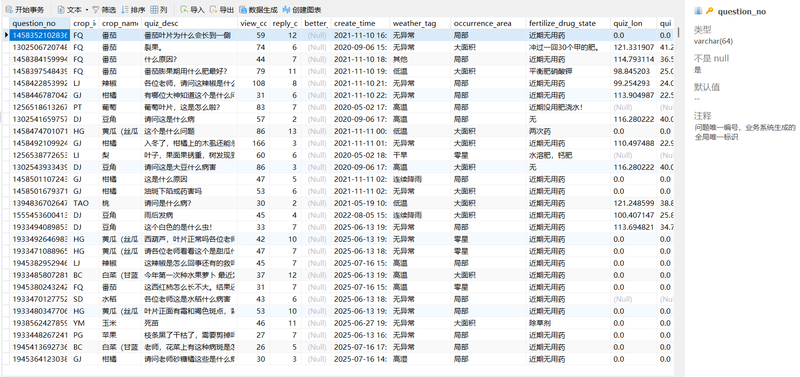
Task: Select the crop code cell 'LI'
Action: [x=85, y=155]
